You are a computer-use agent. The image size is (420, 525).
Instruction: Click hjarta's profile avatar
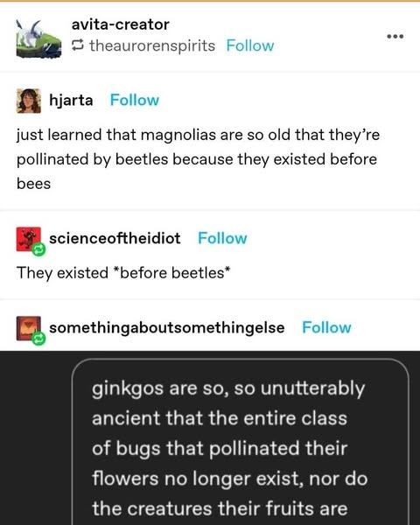tap(29, 101)
